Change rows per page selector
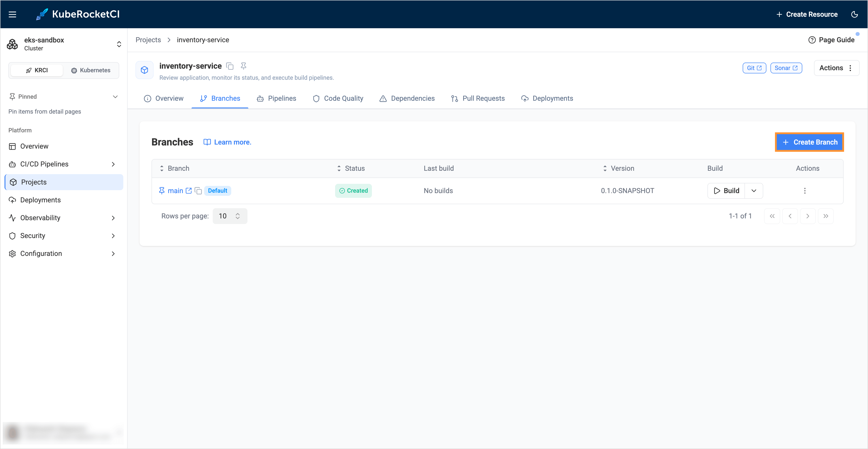Image resolution: width=868 pixels, height=449 pixels. tap(230, 216)
